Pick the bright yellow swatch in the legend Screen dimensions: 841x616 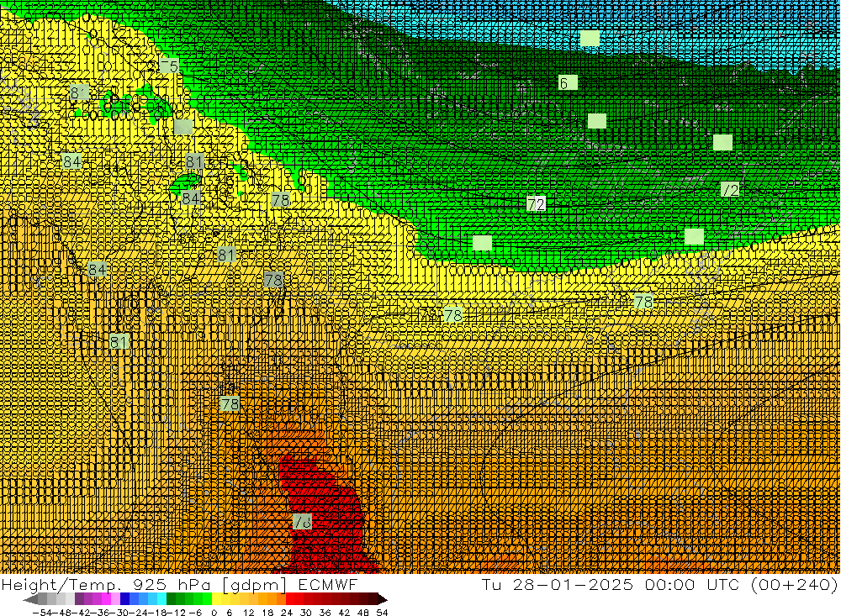click(x=217, y=598)
